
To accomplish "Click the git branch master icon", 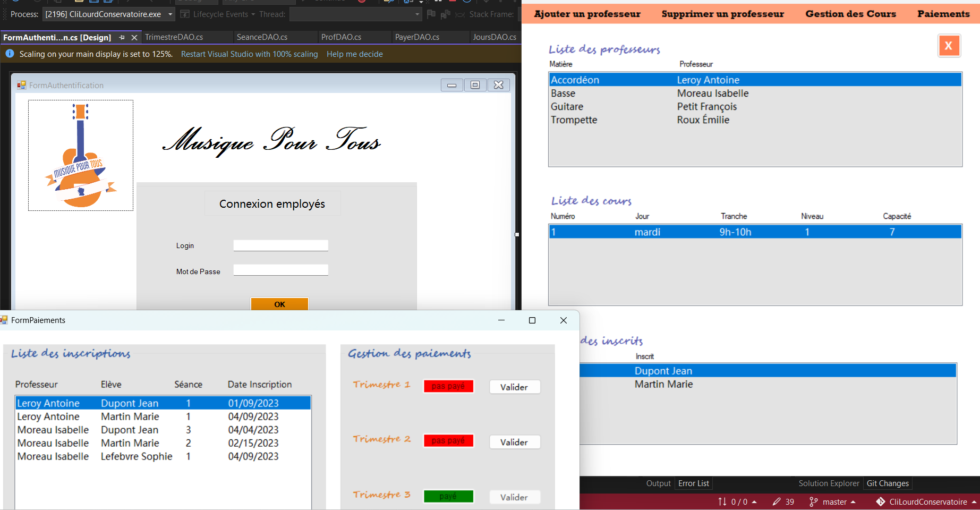I will [x=813, y=501].
